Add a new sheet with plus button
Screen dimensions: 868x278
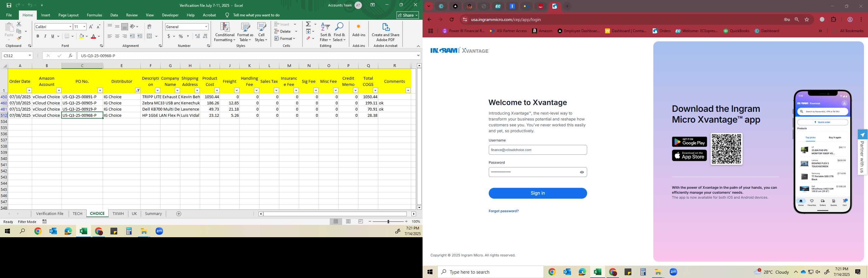[x=179, y=214]
